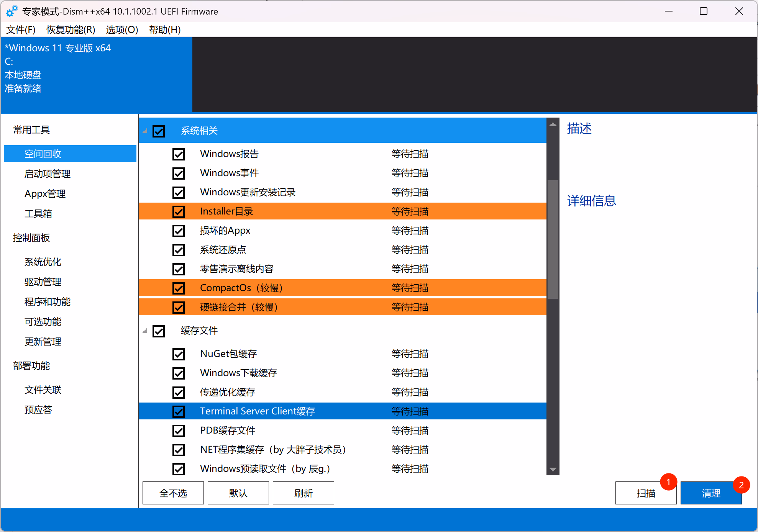Uncheck Terminal Server Client缓存 checkbox
This screenshot has width=758, height=532.
[179, 411]
